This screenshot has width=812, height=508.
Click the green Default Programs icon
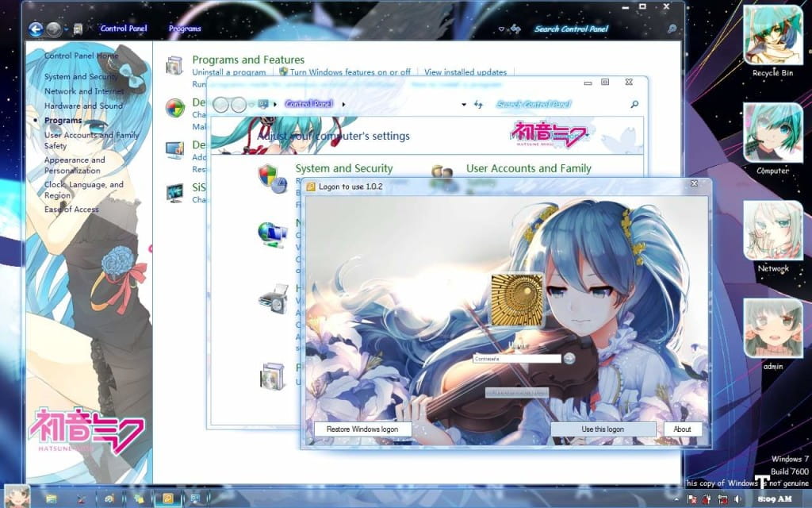176,108
